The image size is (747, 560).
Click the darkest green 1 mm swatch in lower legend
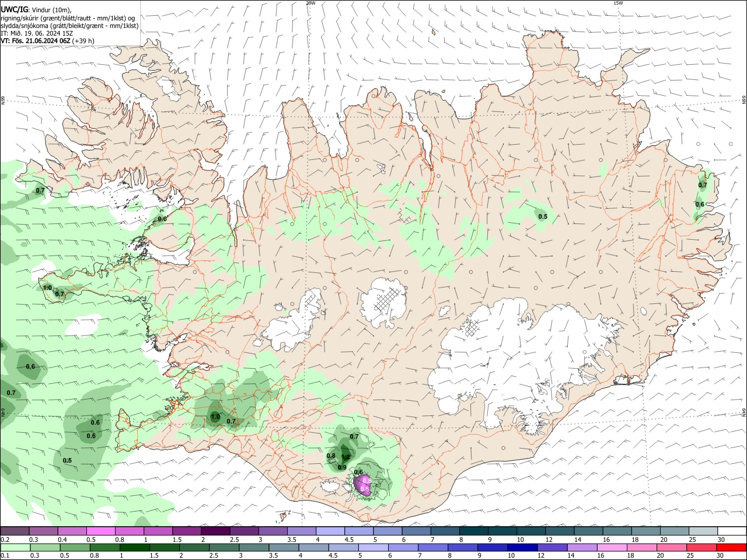point(135,547)
